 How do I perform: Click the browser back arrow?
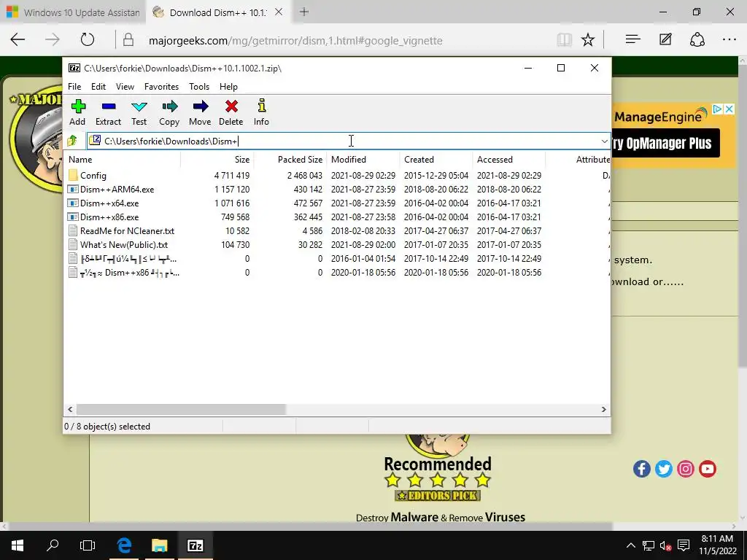tap(18, 39)
